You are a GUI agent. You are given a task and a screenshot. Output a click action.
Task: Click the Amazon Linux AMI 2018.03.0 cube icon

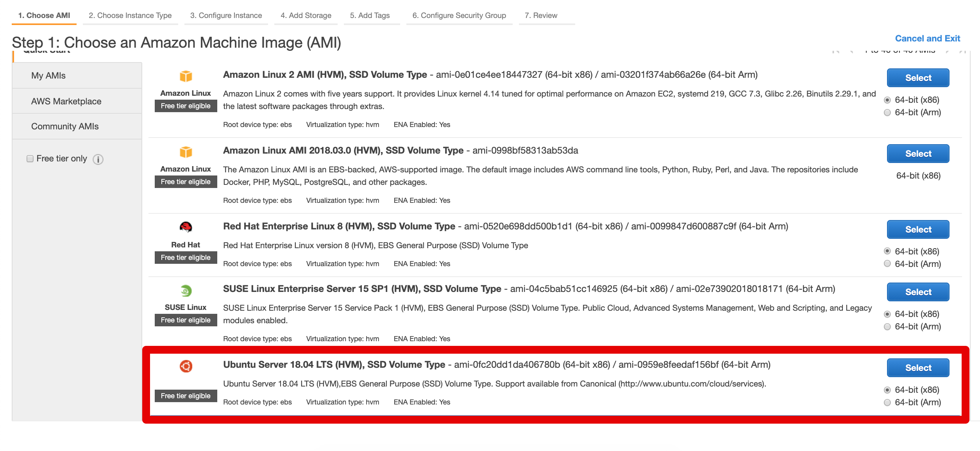[x=186, y=152]
